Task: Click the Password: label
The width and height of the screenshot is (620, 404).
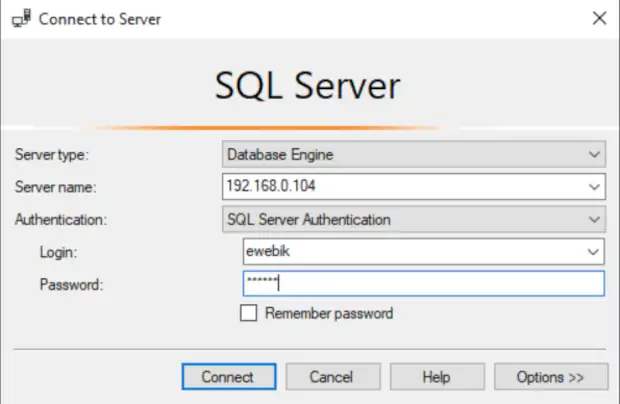Action: click(x=71, y=285)
